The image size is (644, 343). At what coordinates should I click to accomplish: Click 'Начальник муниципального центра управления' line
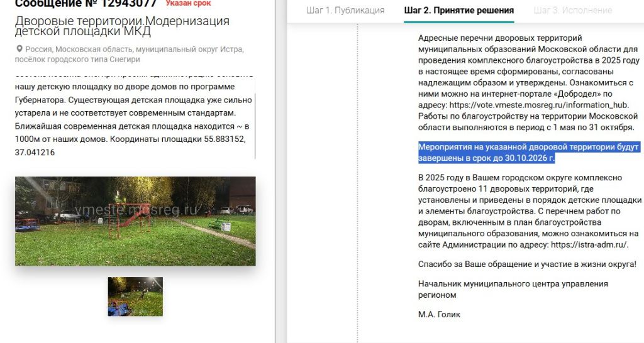coord(513,284)
